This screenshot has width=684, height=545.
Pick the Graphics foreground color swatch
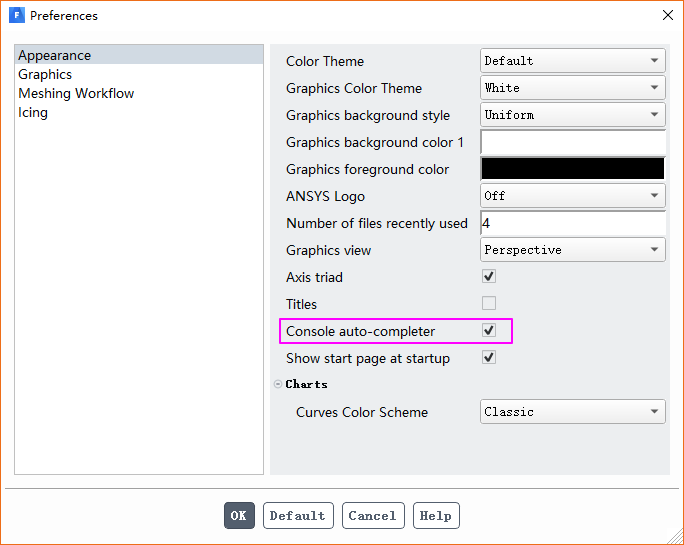coord(573,169)
